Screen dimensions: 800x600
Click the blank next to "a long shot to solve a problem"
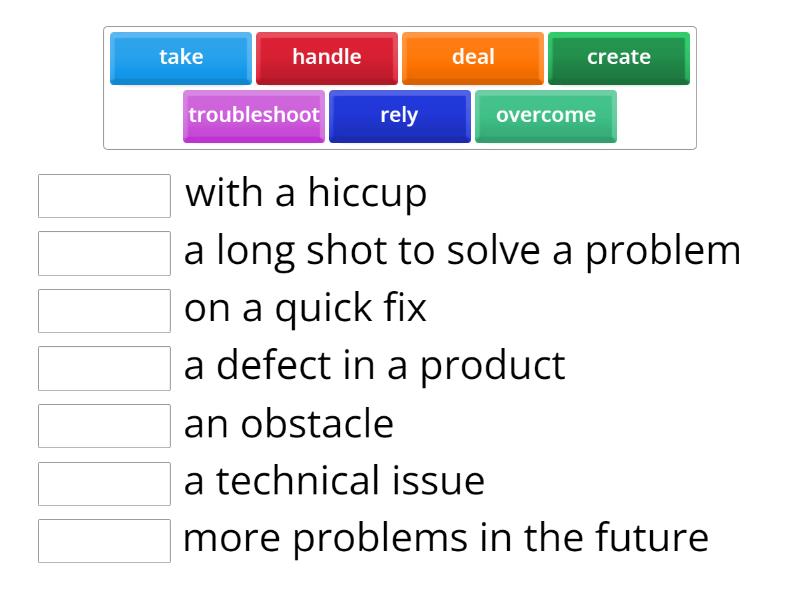pyautogui.click(x=105, y=253)
